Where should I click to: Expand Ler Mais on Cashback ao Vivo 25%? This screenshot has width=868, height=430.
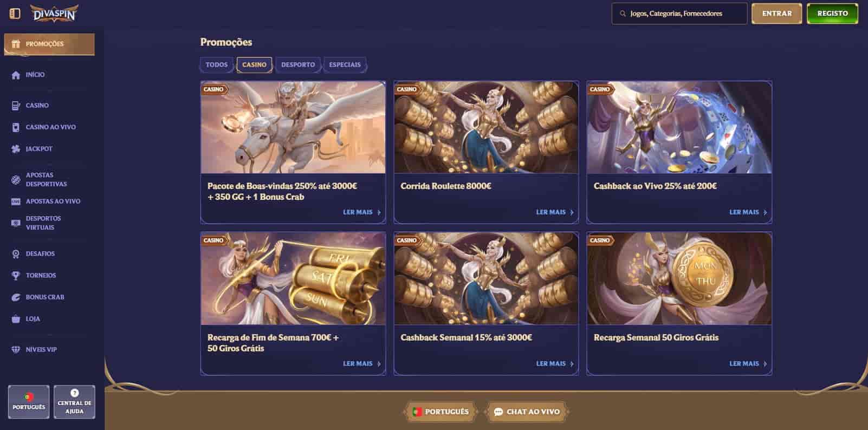point(748,212)
